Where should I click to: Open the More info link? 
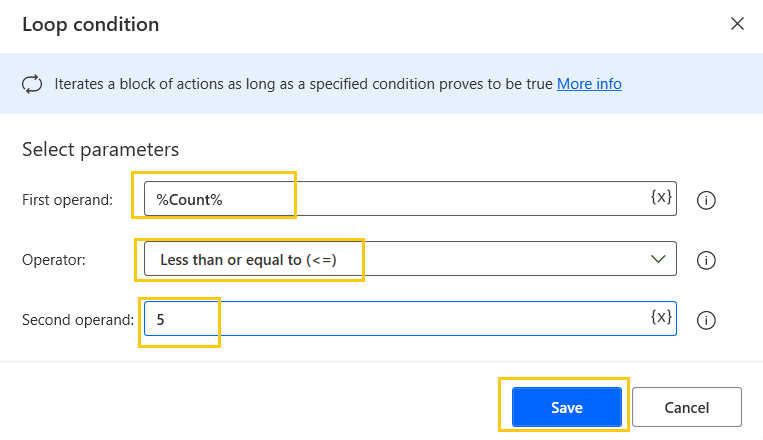point(589,84)
